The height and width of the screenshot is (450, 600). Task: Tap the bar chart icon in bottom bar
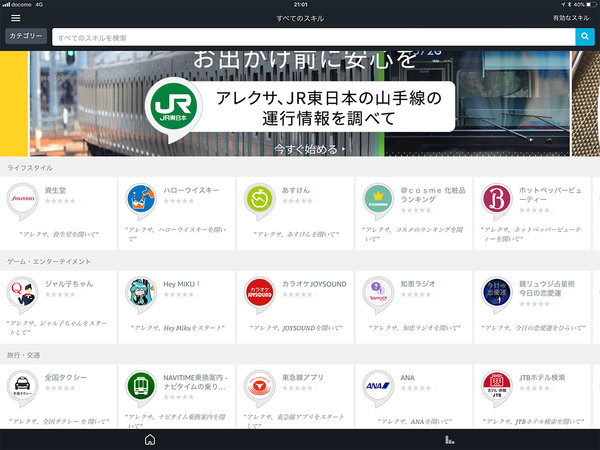click(450, 440)
